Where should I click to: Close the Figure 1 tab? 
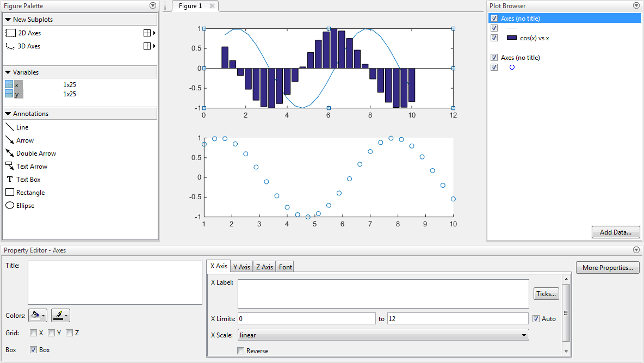coord(212,6)
